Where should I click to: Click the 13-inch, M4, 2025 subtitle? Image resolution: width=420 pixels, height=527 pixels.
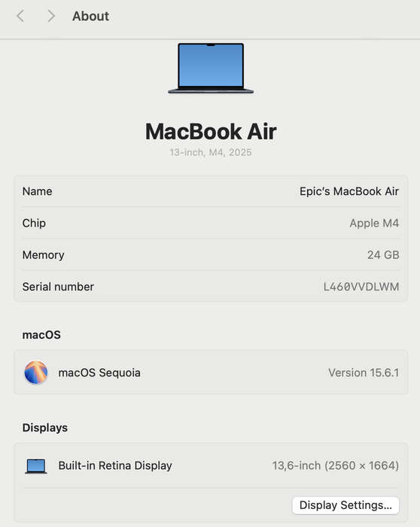211,153
